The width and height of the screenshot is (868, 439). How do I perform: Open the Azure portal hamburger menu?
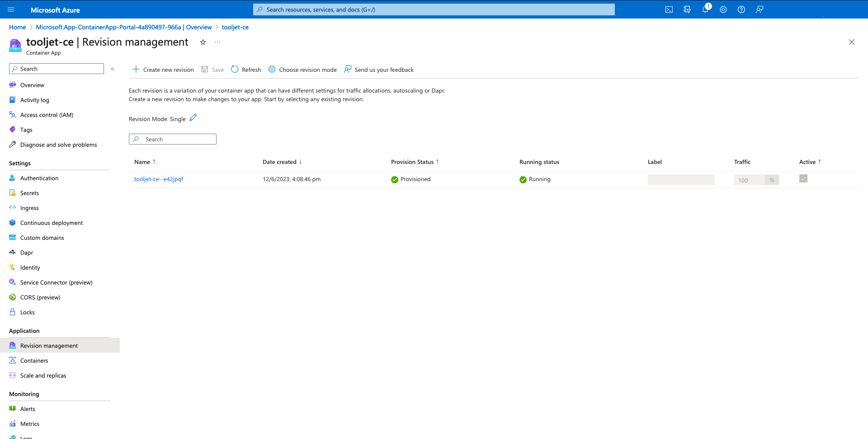11,9
